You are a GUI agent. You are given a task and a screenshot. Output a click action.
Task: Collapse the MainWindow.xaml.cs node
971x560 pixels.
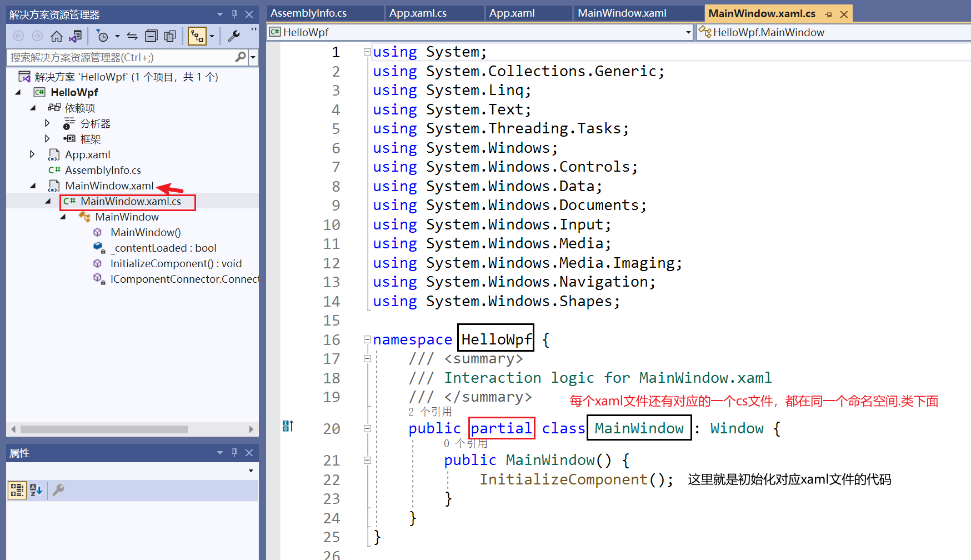tap(48, 201)
